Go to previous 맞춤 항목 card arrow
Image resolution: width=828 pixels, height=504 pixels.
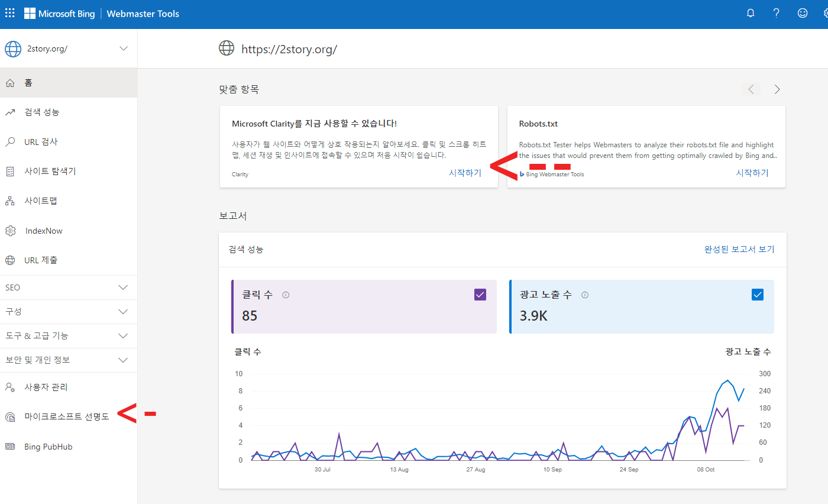751,89
